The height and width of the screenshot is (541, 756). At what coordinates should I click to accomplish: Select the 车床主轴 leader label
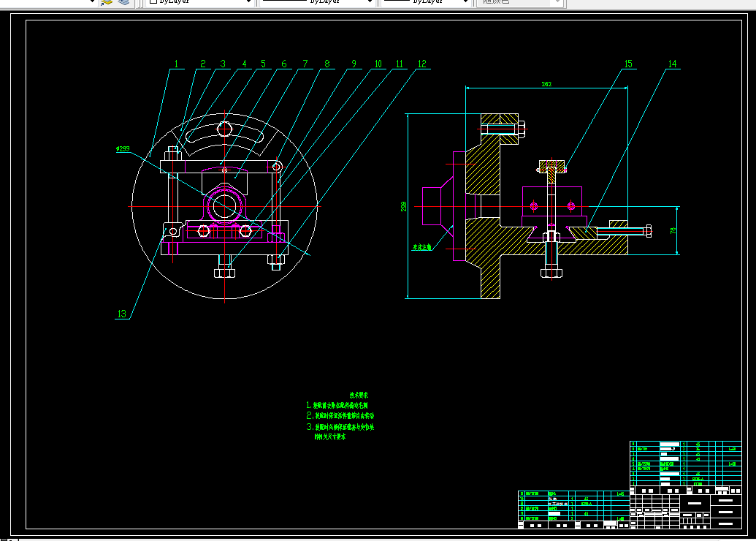coord(421,247)
